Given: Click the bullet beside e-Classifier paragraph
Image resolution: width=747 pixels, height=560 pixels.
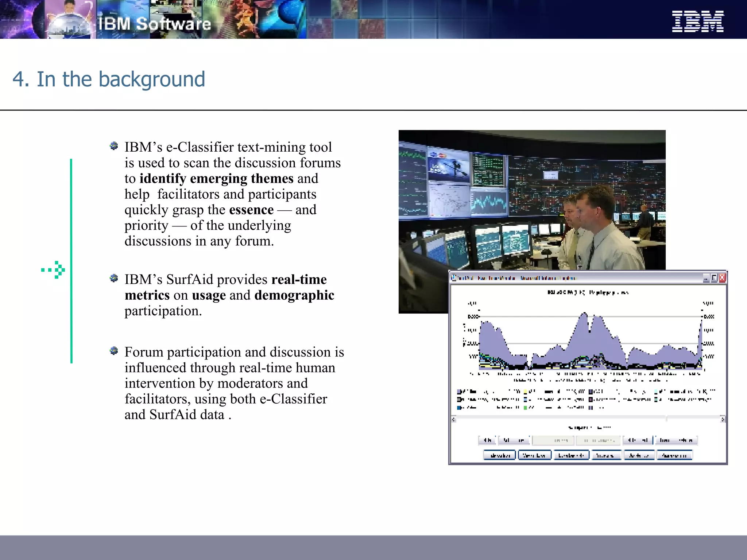Looking at the screenshot, I should click(x=114, y=146).
